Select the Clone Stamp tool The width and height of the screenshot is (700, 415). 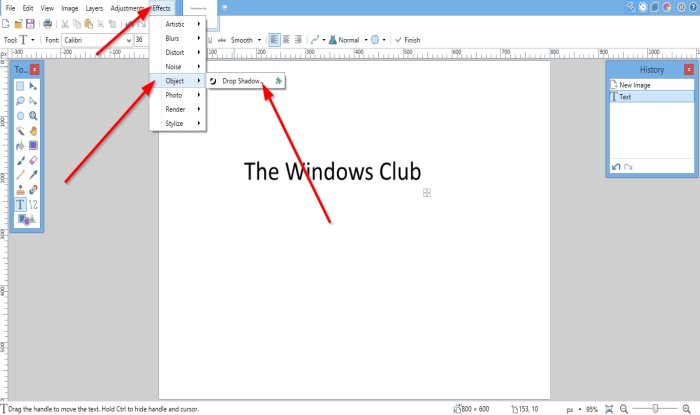[20, 190]
